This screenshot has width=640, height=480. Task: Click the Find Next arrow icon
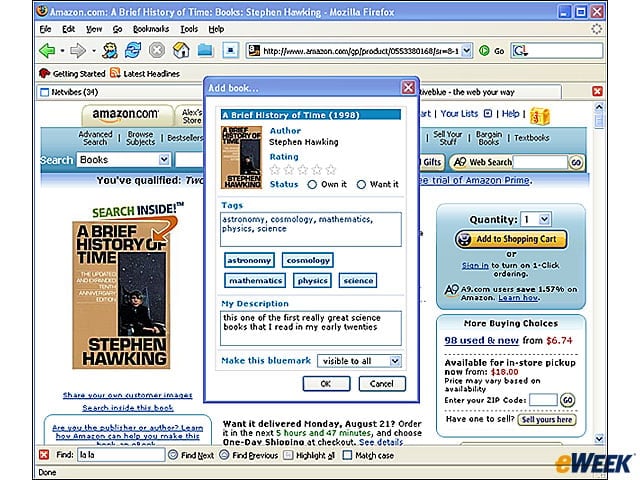click(173, 455)
